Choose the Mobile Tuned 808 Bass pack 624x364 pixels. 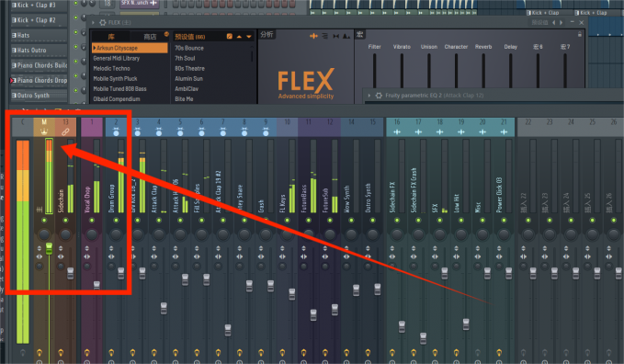pos(119,89)
